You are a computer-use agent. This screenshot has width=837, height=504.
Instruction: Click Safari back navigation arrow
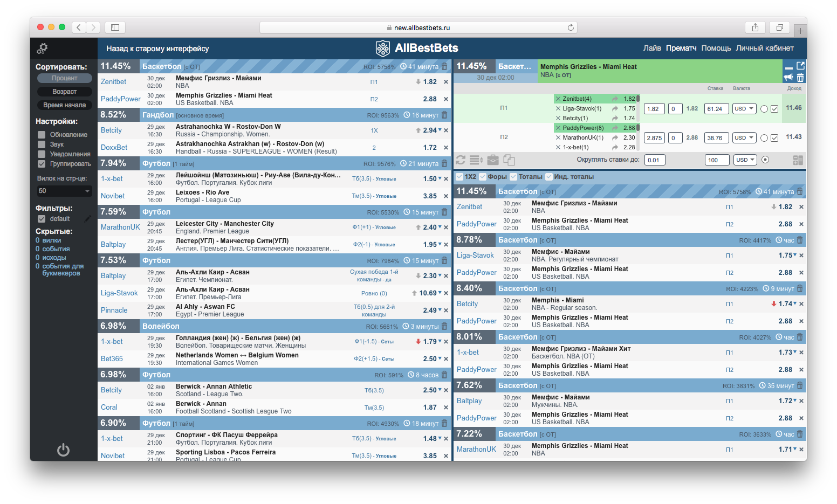(x=79, y=27)
